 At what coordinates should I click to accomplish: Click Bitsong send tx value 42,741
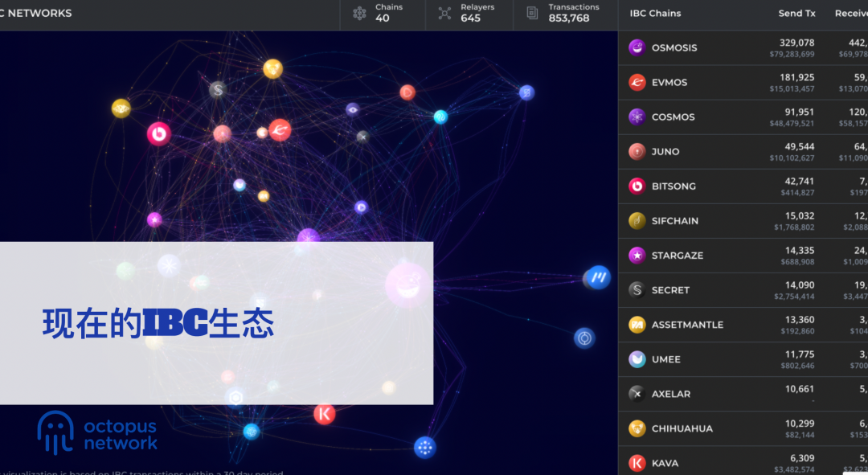pos(800,181)
